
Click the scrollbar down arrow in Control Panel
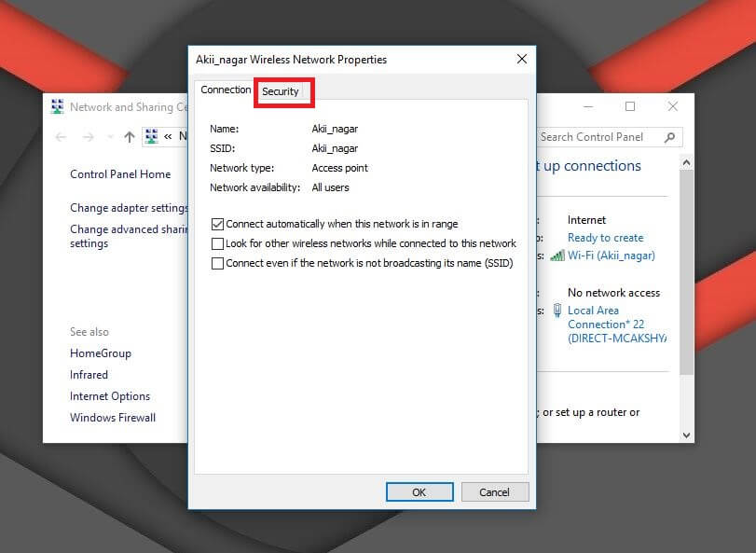pos(687,435)
